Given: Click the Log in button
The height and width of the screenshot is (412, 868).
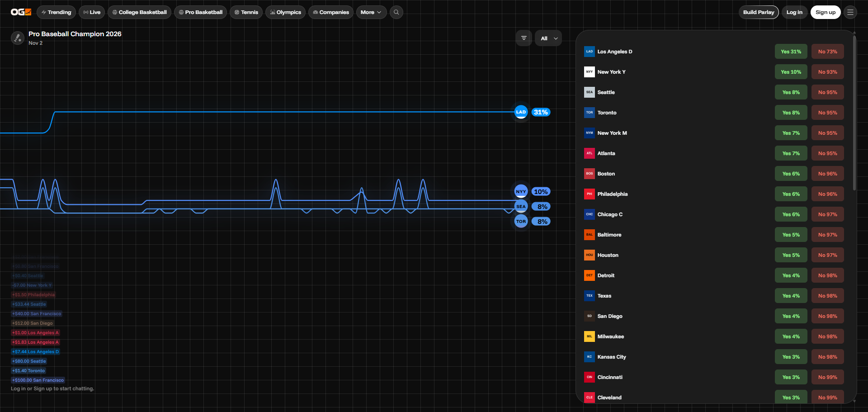Looking at the screenshot, I should 794,12.
